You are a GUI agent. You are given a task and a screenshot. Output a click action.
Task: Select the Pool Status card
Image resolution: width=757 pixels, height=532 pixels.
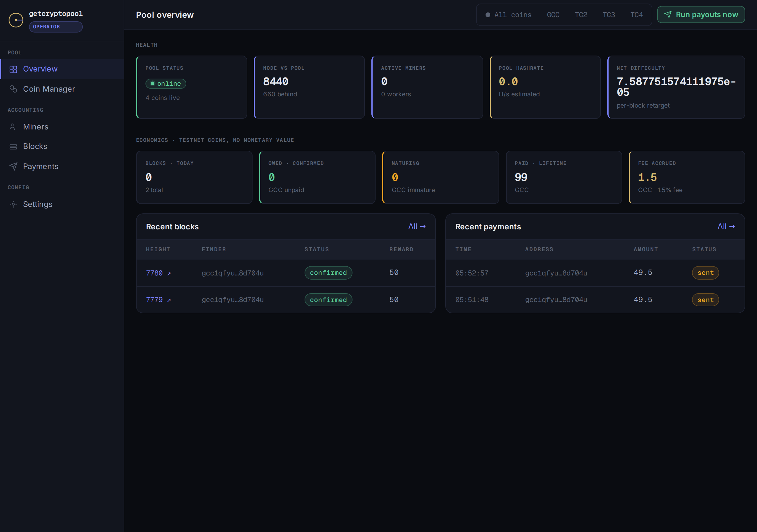click(x=192, y=87)
